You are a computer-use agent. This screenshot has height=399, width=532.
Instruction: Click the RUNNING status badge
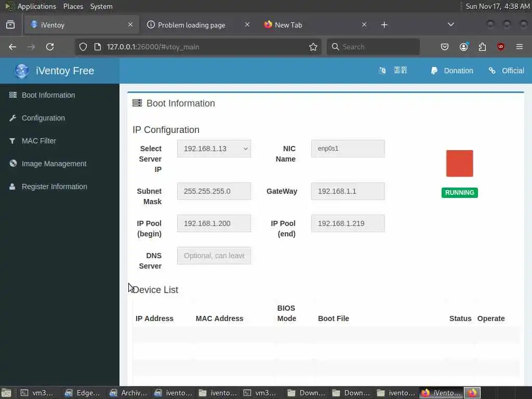point(459,193)
